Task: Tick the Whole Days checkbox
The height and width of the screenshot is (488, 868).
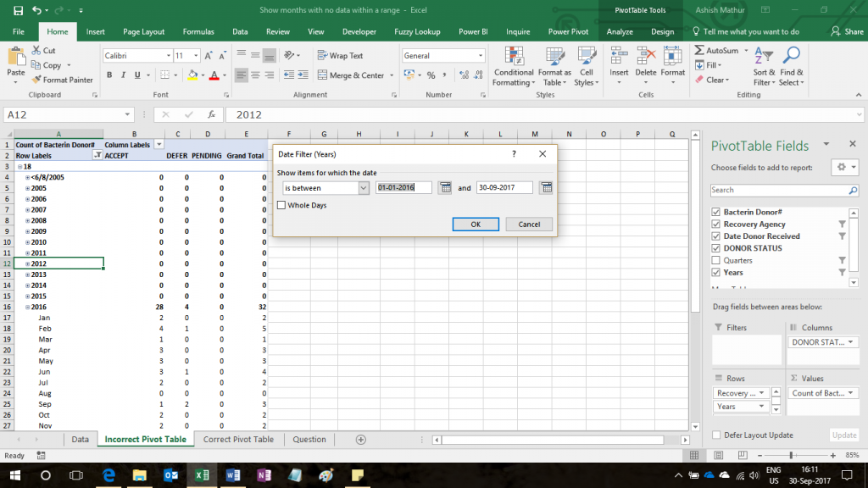Action: click(281, 205)
